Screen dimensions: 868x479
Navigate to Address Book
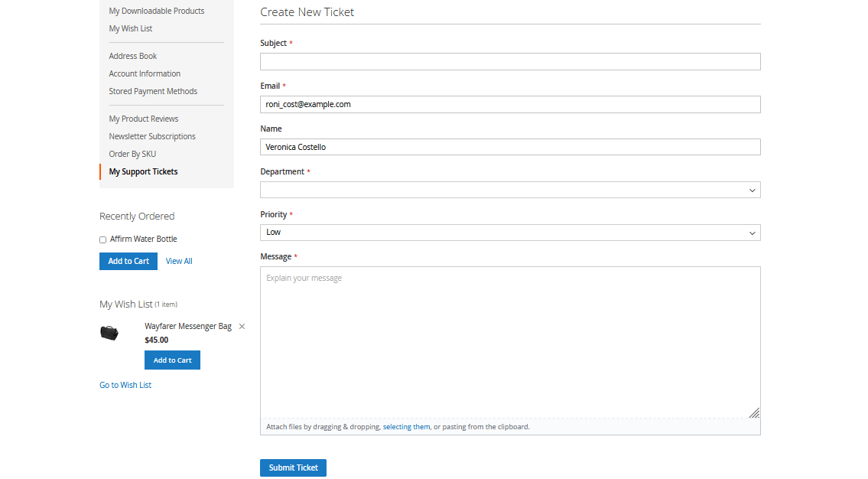[133, 57]
